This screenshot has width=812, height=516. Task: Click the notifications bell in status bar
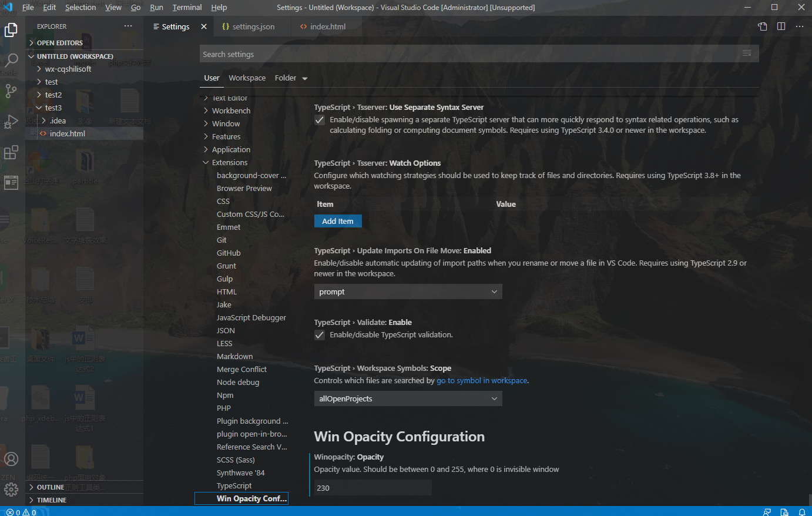pyautogui.click(x=801, y=512)
